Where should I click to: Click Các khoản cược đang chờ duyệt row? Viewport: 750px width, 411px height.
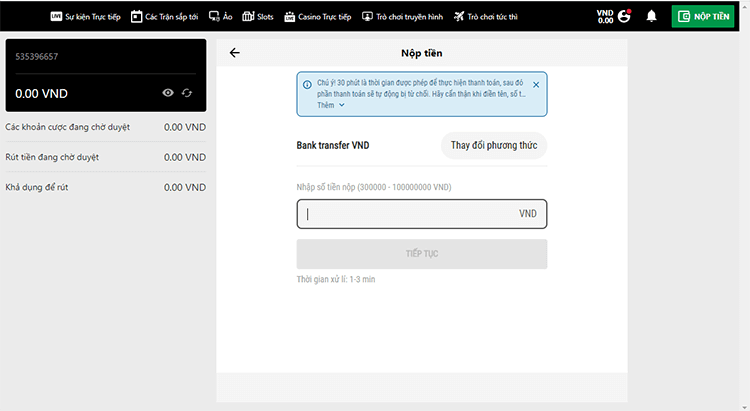pos(106,127)
